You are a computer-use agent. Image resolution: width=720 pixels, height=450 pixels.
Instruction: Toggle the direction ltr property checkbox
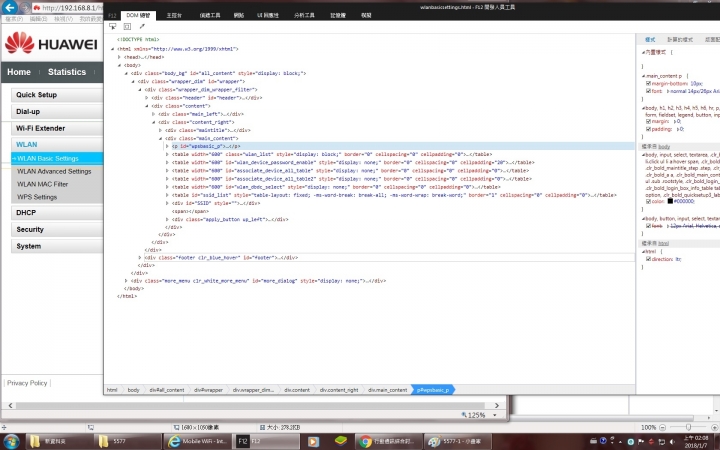pyautogui.click(x=649, y=258)
